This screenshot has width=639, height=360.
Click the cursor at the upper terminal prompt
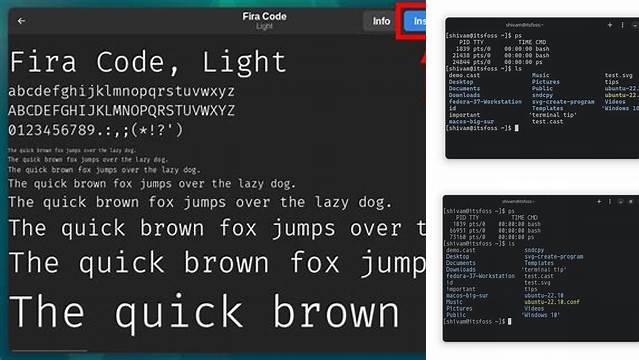517,128
